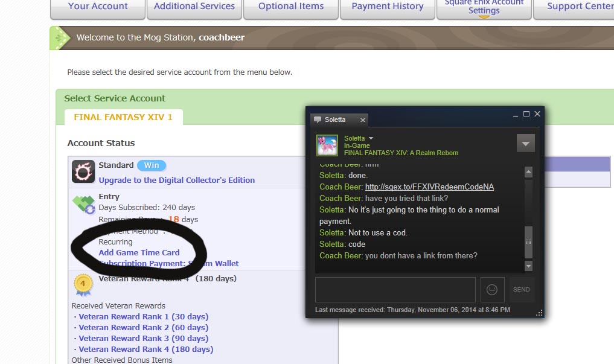Screen dimensions: 614x364
Task: Click Upgrade to the Digital Collector's Edition link
Action: pos(177,180)
